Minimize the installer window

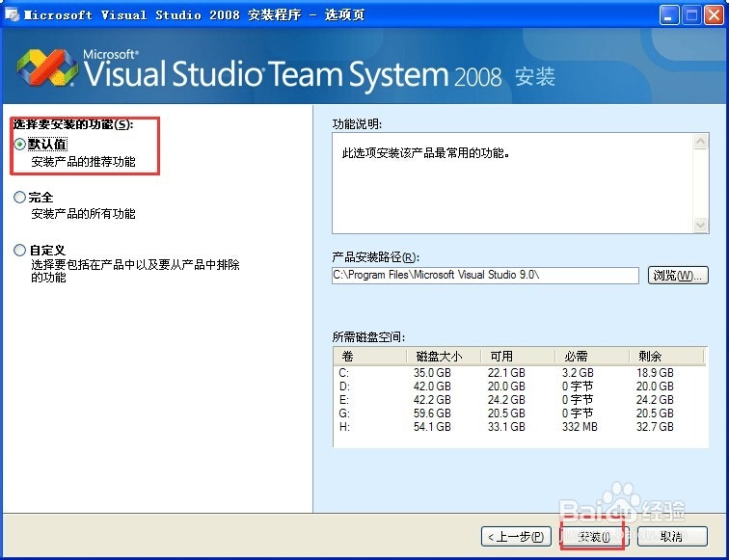tap(669, 15)
